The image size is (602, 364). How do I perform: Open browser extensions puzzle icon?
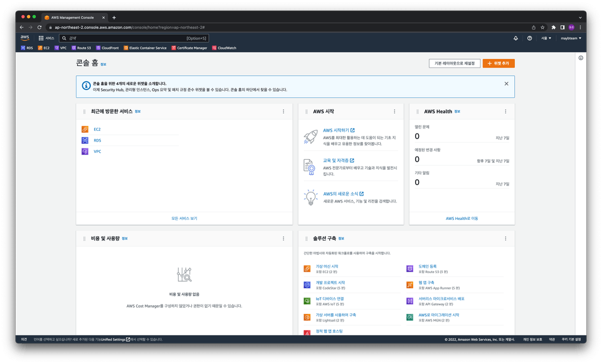coord(553,27)
